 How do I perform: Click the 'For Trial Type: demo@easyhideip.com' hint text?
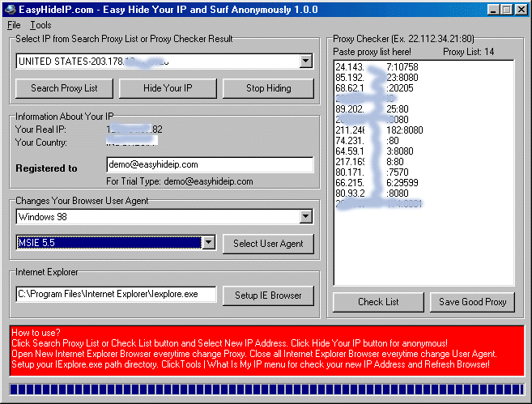[x=180, y=181]
